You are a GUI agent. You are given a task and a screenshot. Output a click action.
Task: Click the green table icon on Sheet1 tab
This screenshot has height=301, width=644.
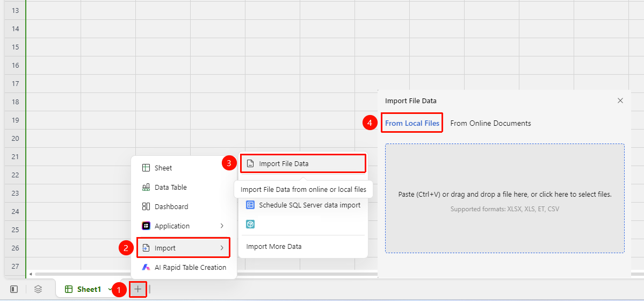click(69, 290)
